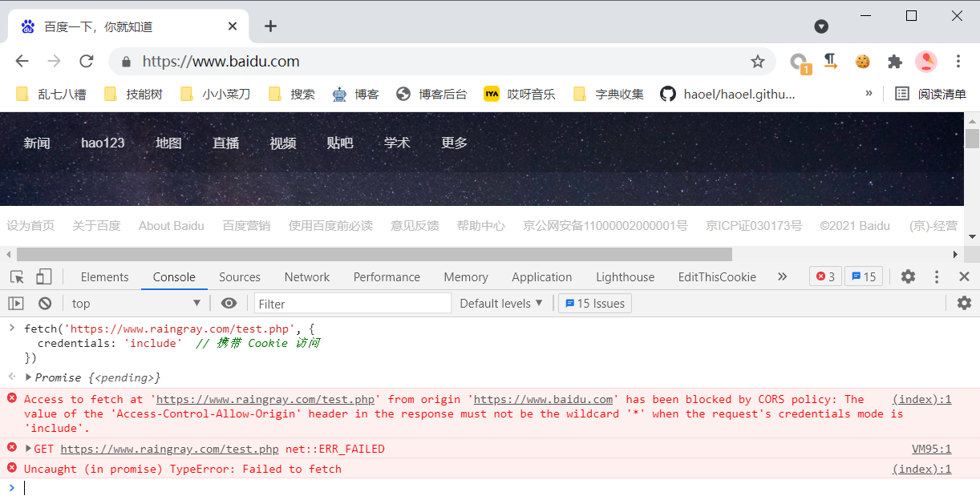
Task: Click the hao123 link on Baidu
Action: (x=103, y=143)
